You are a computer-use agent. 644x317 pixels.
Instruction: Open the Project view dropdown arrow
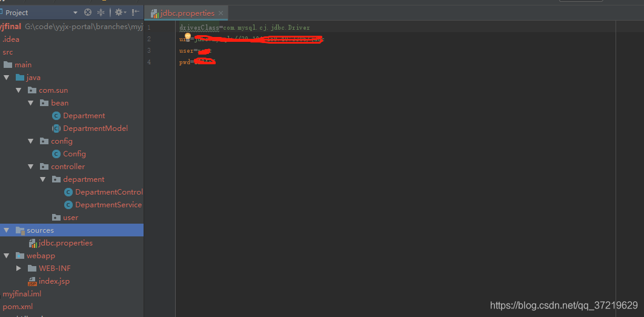(75, 13)
